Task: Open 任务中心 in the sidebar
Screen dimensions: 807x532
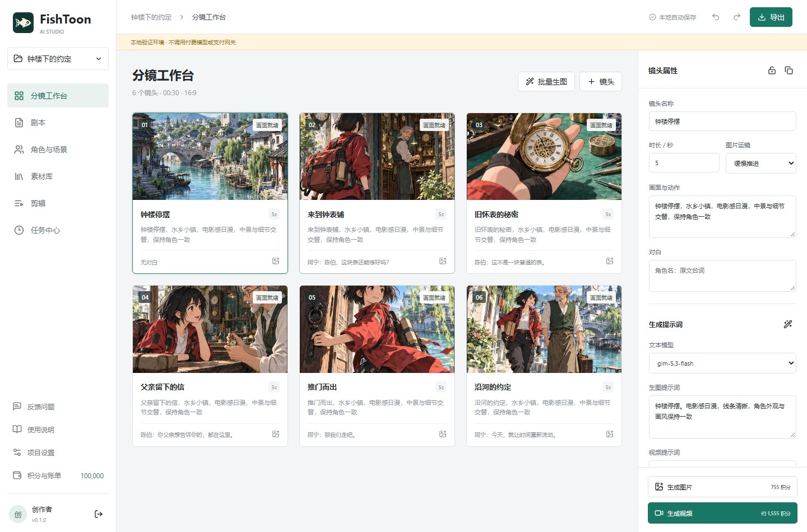Action: (58, 230)
